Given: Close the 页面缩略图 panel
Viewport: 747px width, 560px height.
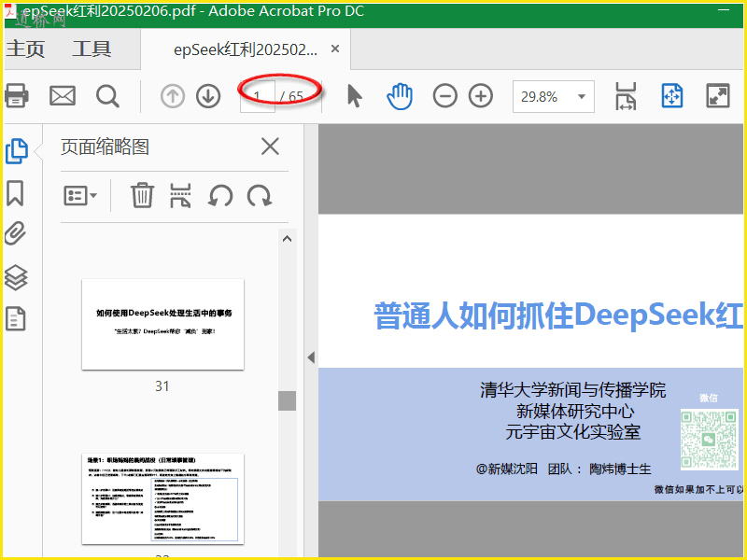Looking at the screenshot, I should pos(270,147).
